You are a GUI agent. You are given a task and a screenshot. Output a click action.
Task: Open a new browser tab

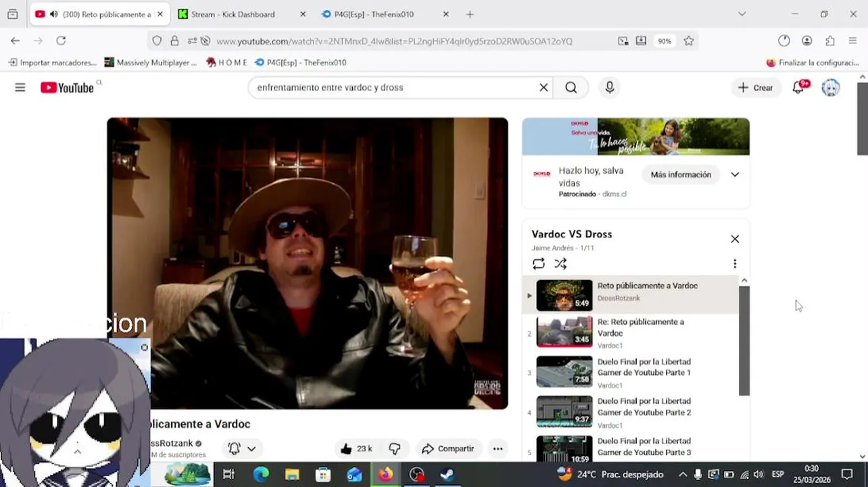pos(470,14)
